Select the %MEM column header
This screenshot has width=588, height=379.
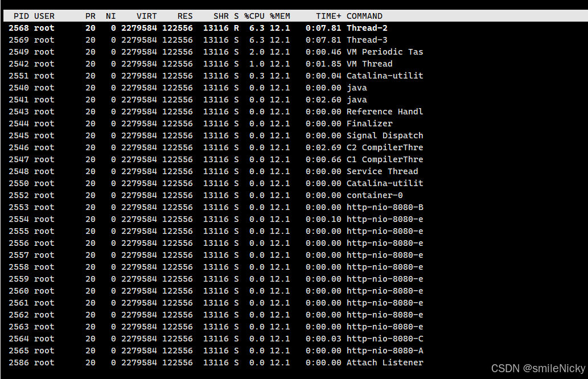(279, 16)
